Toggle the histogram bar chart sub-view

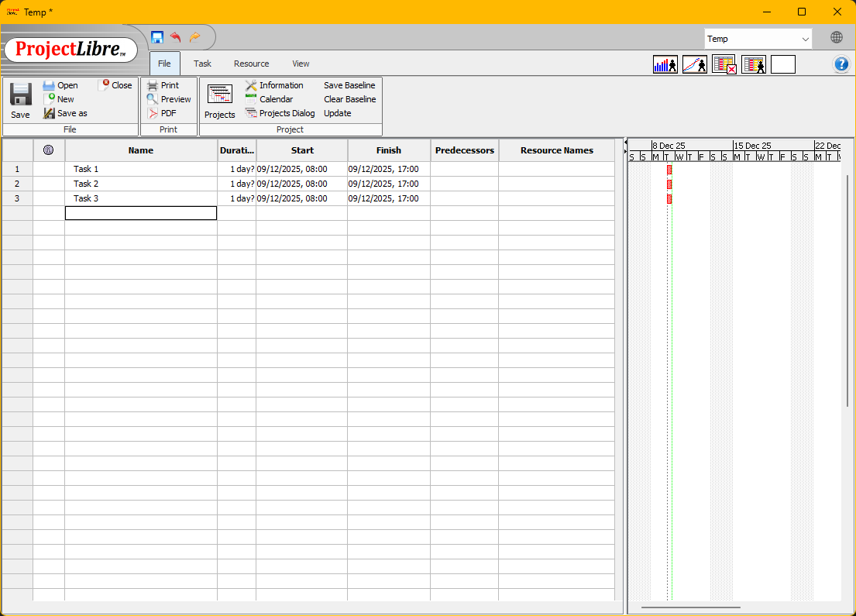point(665,65)
